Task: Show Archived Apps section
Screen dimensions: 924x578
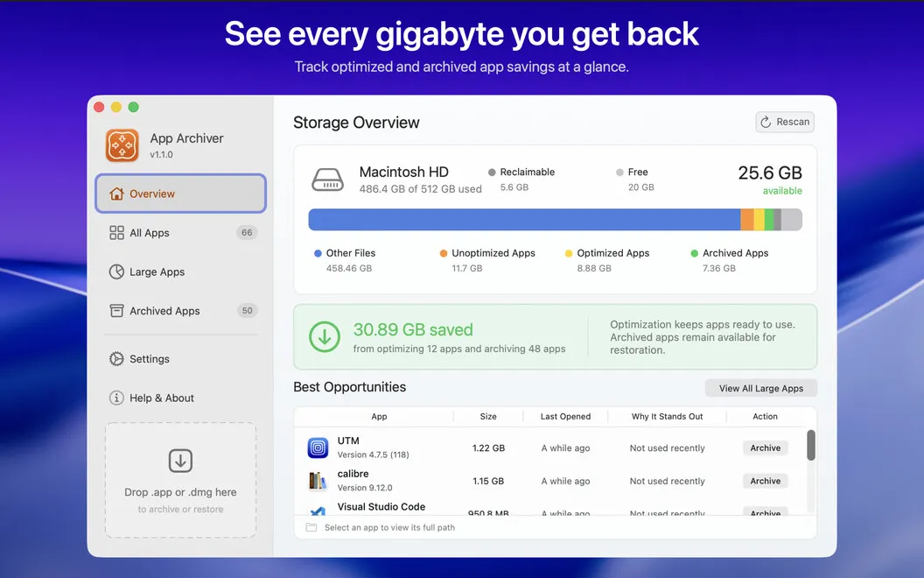Action: click(x=180, y=310)
